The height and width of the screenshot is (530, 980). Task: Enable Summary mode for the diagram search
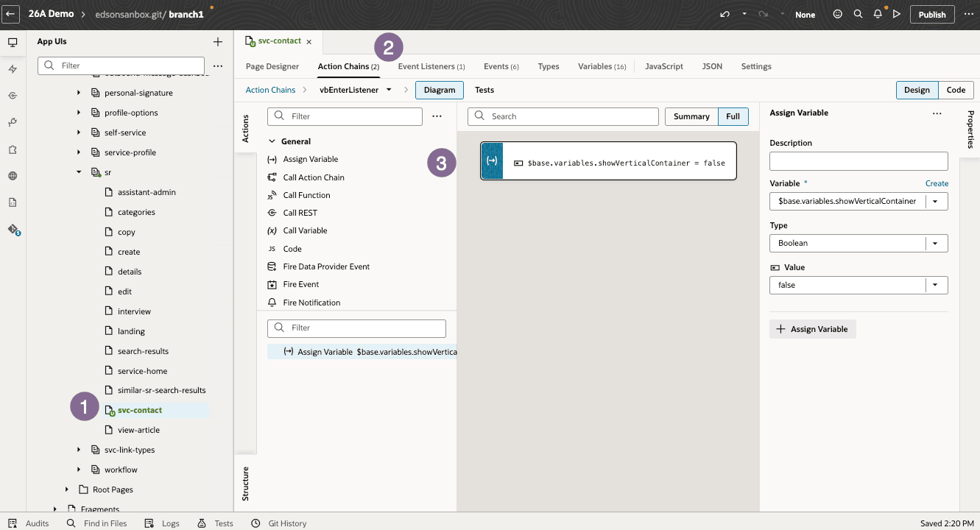pyautogui.click(x=691, y=116)
